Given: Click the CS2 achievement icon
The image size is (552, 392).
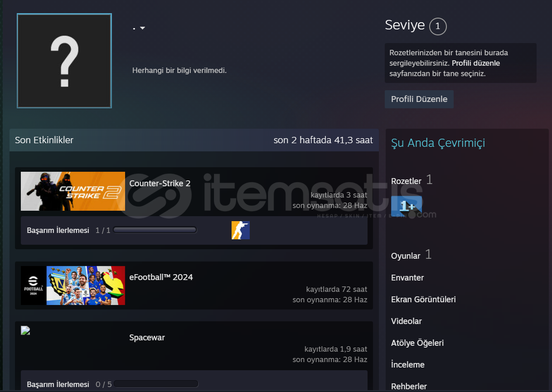Looking at the screenshot, I should tap(241, 230).
